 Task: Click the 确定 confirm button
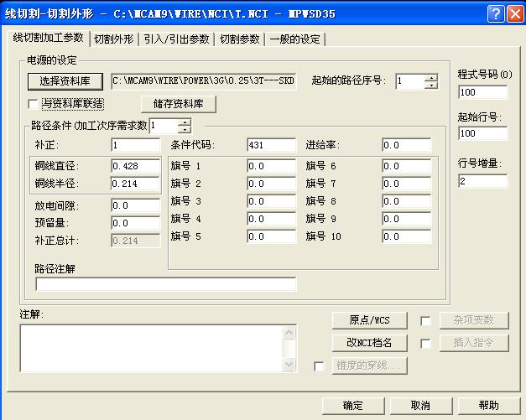point(353,406)
